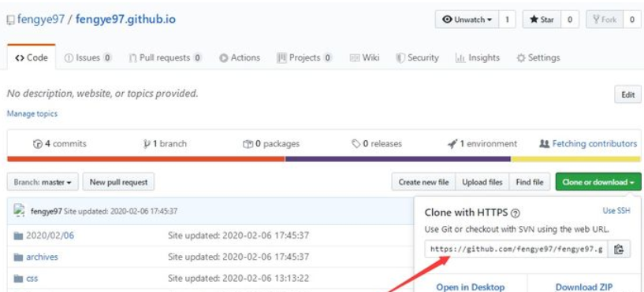
Task: Switch to the Code tab
Action: coord(32,57)
